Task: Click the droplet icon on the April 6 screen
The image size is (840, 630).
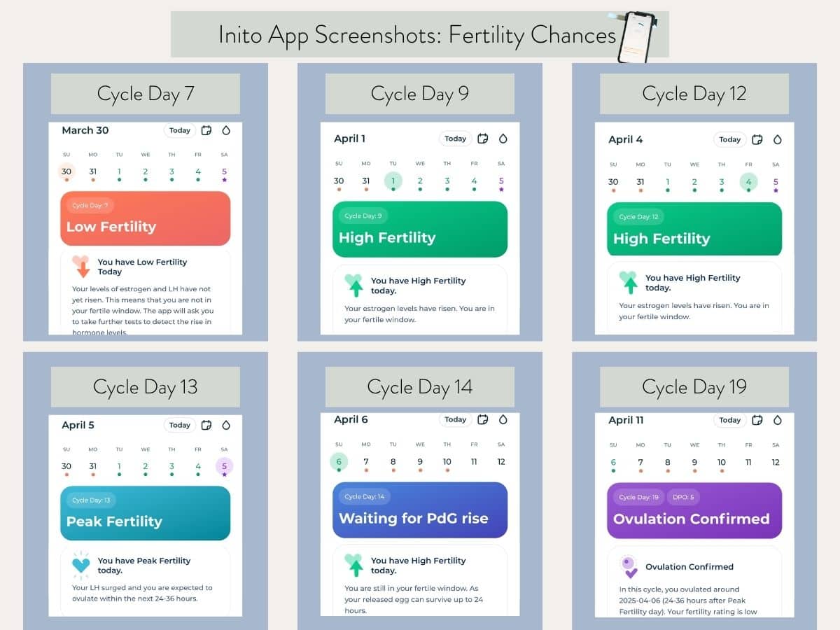Action: [x=503, y=419]
